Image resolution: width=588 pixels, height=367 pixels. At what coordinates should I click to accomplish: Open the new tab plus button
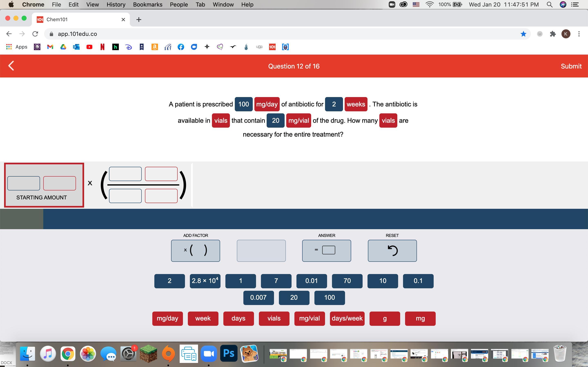[139, 19]
